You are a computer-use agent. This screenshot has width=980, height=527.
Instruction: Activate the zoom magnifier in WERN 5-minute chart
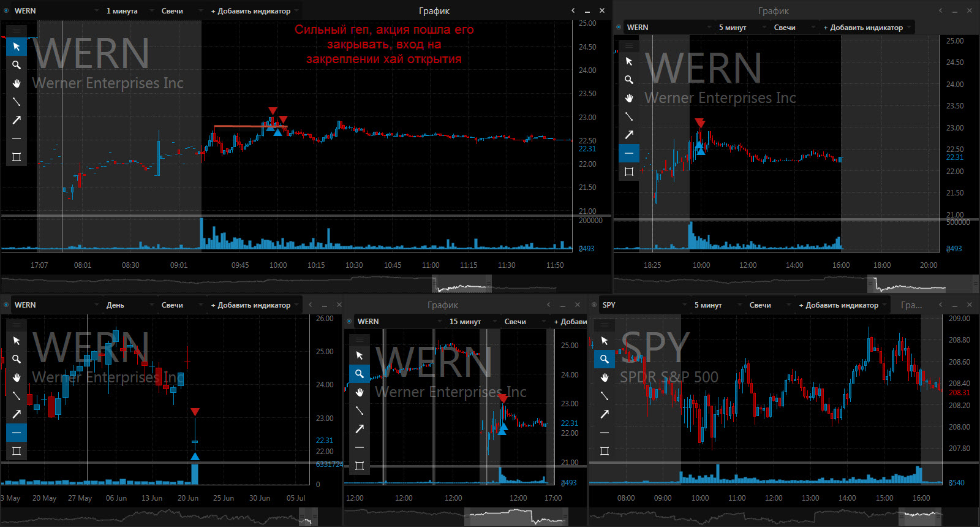629,80
